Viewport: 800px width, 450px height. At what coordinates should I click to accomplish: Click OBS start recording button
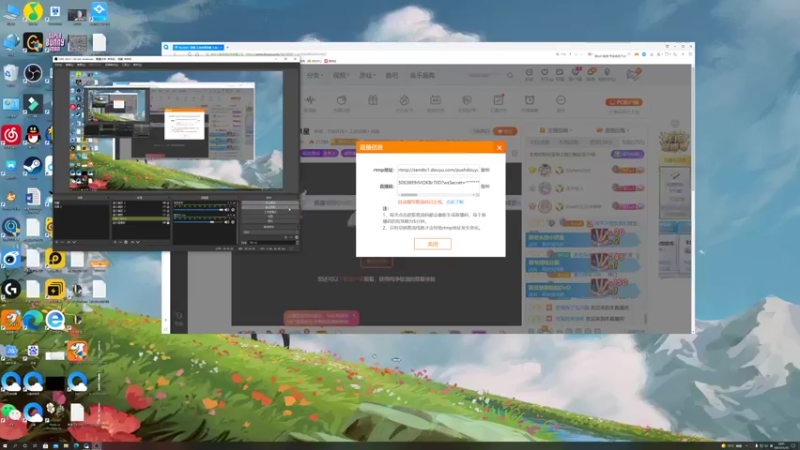click(x=269, y=207)
